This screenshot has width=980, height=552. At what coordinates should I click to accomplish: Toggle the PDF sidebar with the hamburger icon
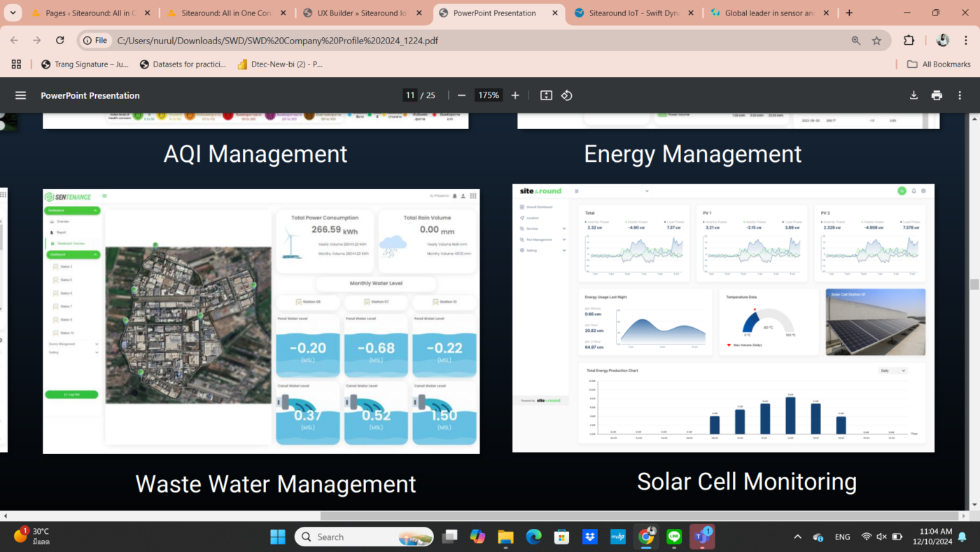pos(20,95)
